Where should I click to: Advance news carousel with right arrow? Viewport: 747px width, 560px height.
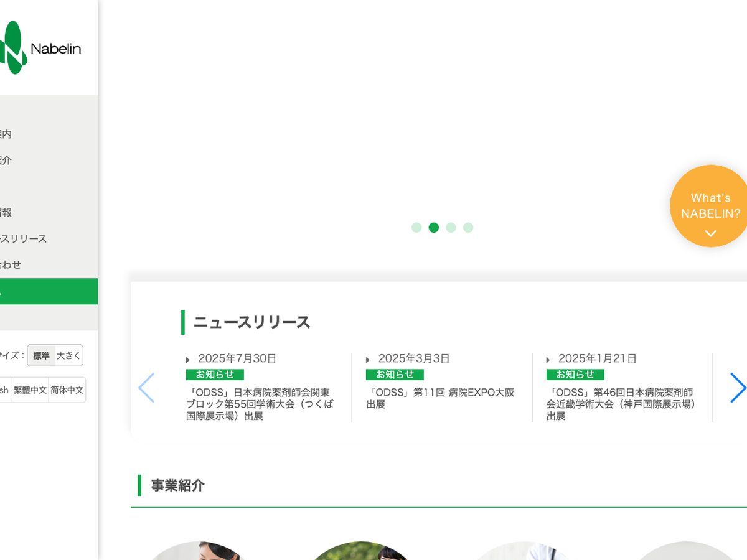(738, 388)
